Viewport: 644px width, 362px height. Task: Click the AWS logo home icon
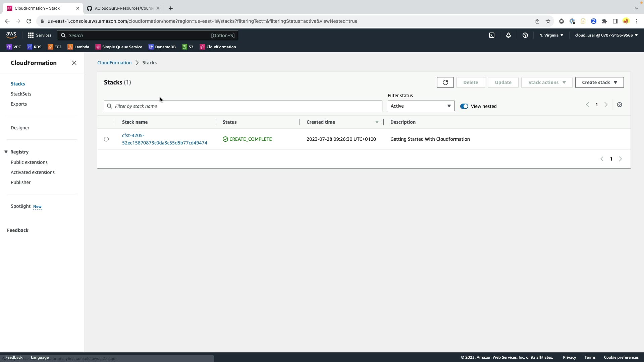tap(11, 35)
